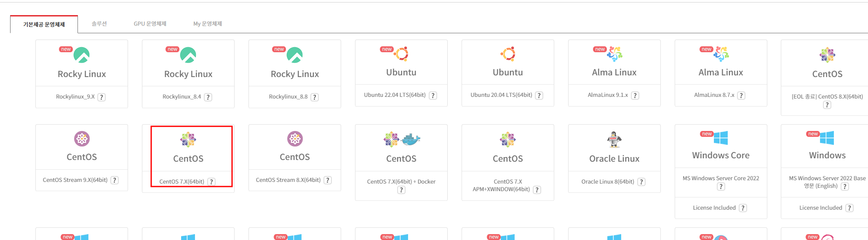Open help icon under EOL CentOS 8.X(64bit)
Viewport: 868px width, 240px height.
click(x=827, y=105)
